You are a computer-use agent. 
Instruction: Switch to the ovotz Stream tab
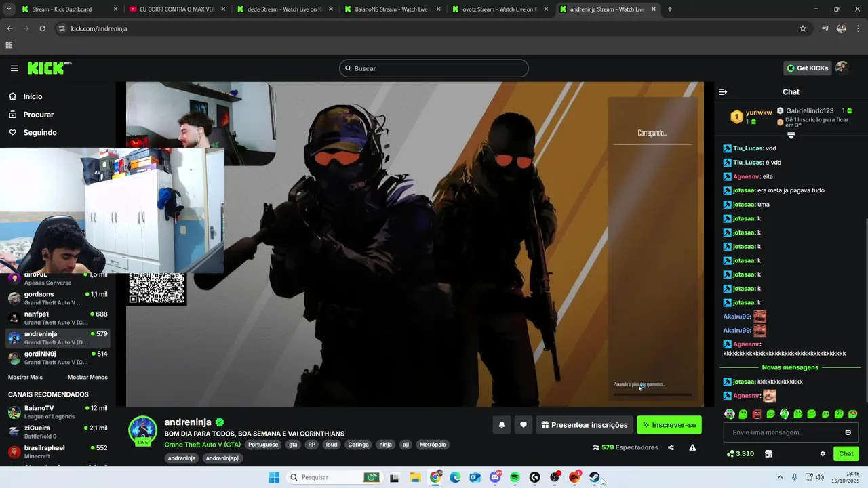[499, 9]
